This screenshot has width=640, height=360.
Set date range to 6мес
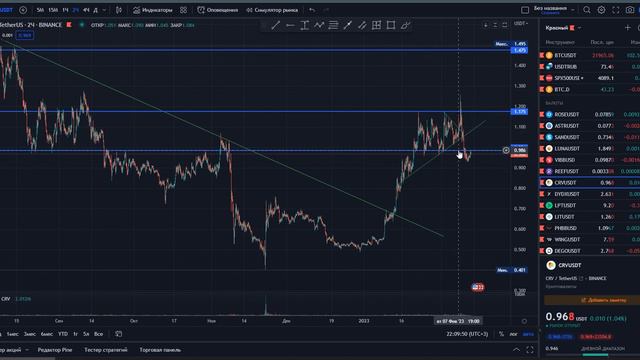point(47,334)
